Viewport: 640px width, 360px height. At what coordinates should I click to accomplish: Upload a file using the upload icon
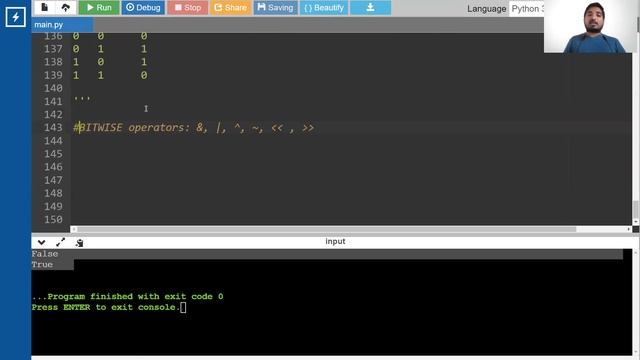tap(65, 7)
